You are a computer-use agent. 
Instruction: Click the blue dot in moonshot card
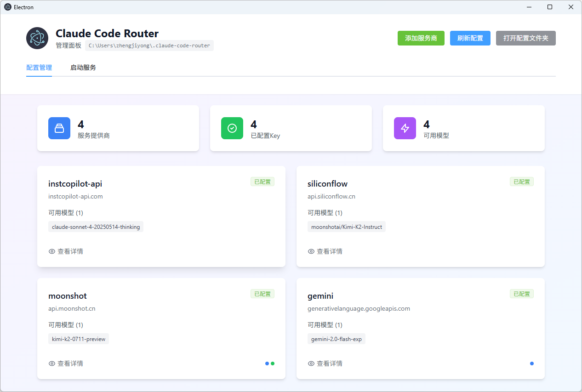point(267,364)
